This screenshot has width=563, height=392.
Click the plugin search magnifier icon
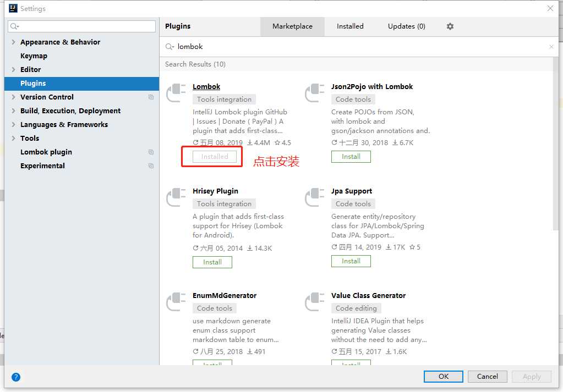(x=170, y=47)
